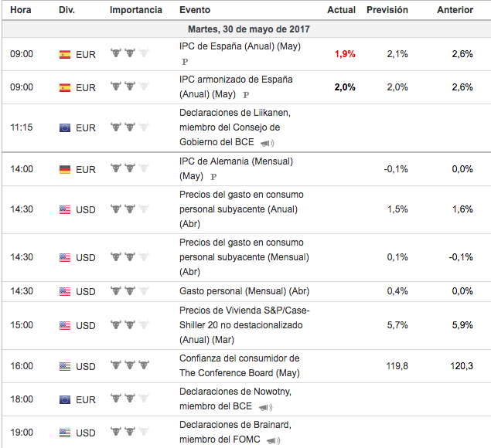This screenshot has height=448, width=491.
Task: Click the speaker icon next to Nowotny's statement
Action: pos(265,407)
